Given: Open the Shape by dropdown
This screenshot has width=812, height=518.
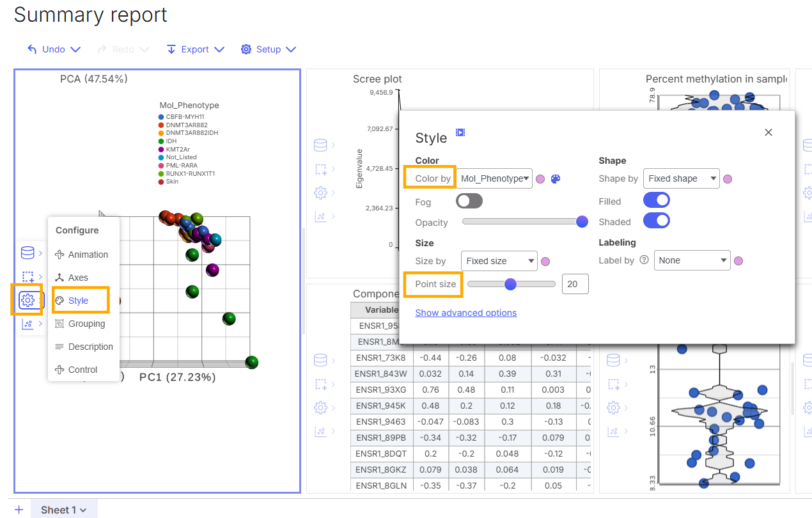Looking at the screenshot, I should pyautogui.click(x=681, y=179).
